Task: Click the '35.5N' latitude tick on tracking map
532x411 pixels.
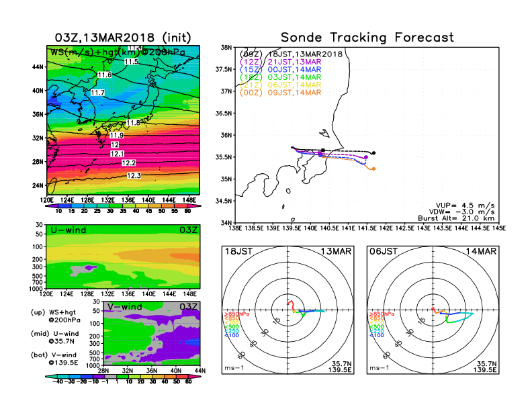Action: (x=224, y=157)
